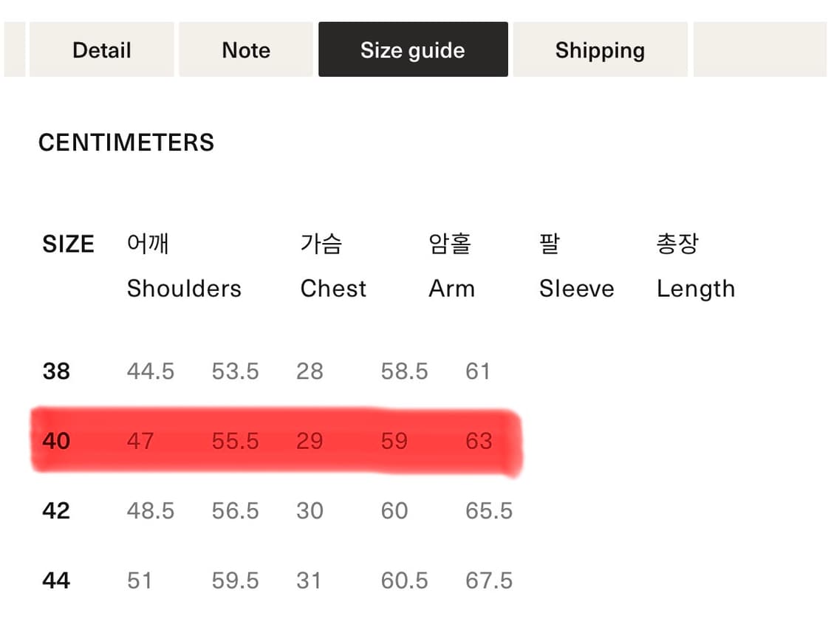View the Shipping tab

[600, 49]
